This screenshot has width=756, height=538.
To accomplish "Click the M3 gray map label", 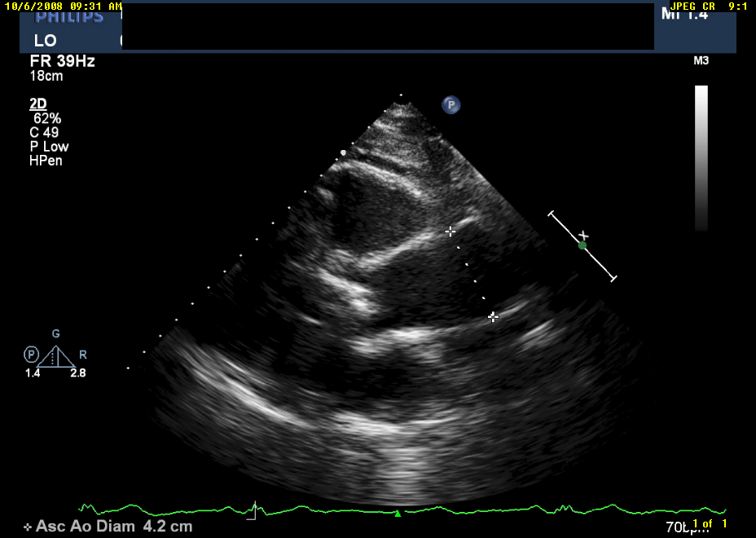I will 700,61.
